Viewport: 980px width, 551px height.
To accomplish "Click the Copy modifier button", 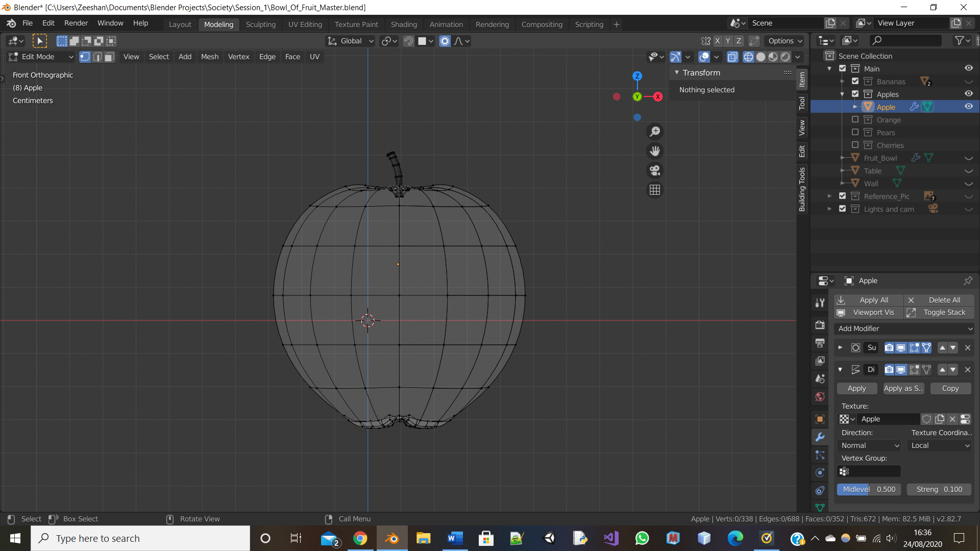I will coord(950,388).
